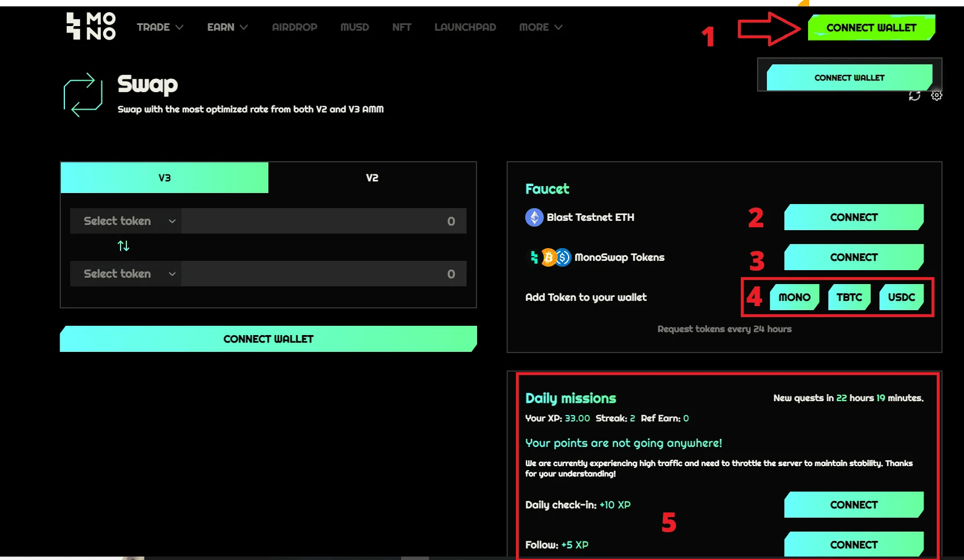Click the MONO logo in the header
The width and height of the screenshot is (964, 560).
(x=91, y=27)
